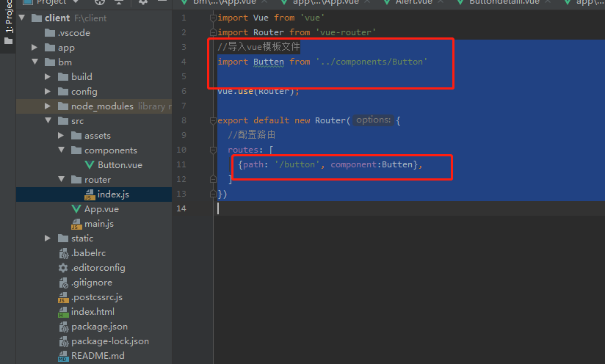Image resolution: width=605 pixels, height=364 pixels.
Task: Switch to the Alert.vue editor tab
Action: 414,2
